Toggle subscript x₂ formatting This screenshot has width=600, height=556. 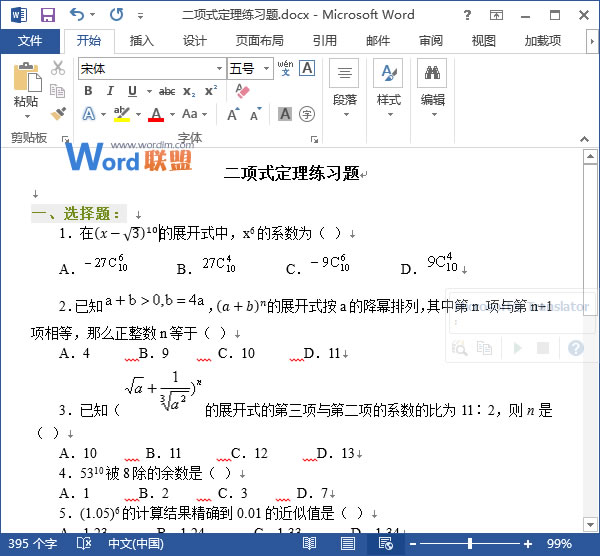189,91
